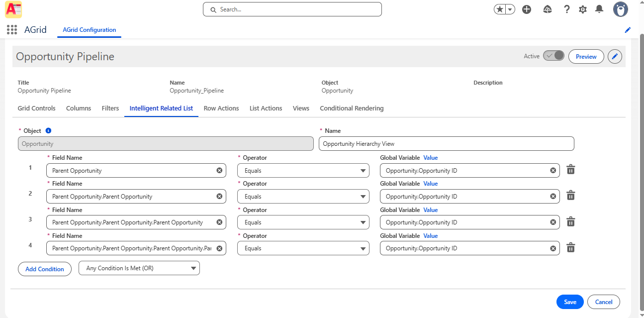Open the App Launcher waffle icon
The image size is (644, 318).
pos(12,30)
